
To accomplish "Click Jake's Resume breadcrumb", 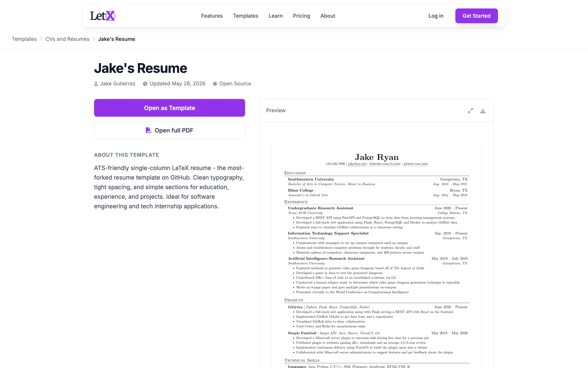I will click(x=116, y=39).
